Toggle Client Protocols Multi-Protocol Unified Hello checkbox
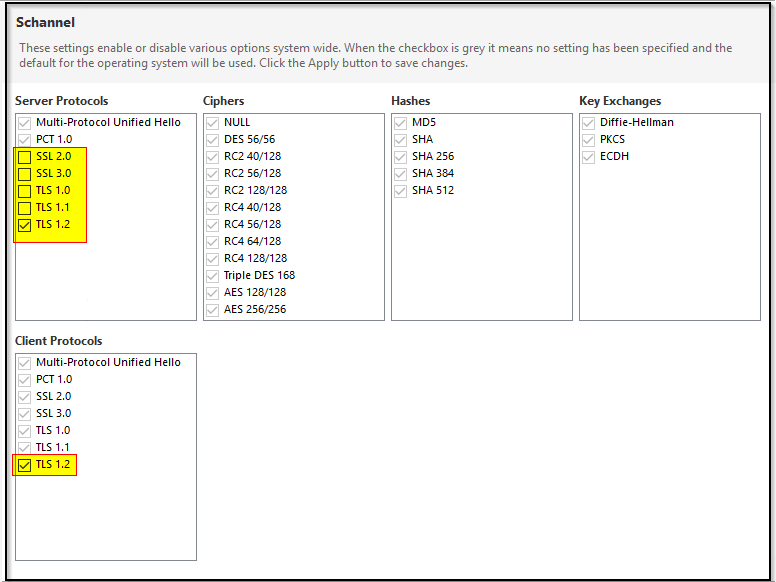776x582 pixels. click(x=24, y=363)
